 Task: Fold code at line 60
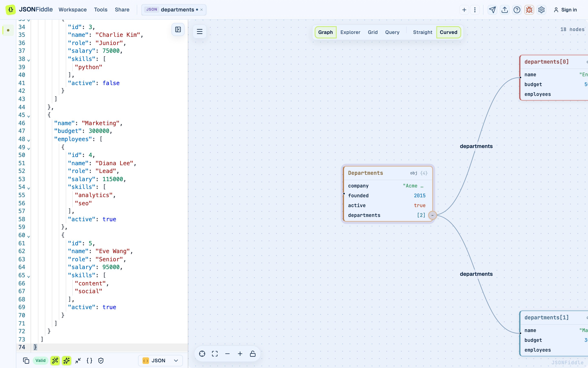[x=29, y=236]
